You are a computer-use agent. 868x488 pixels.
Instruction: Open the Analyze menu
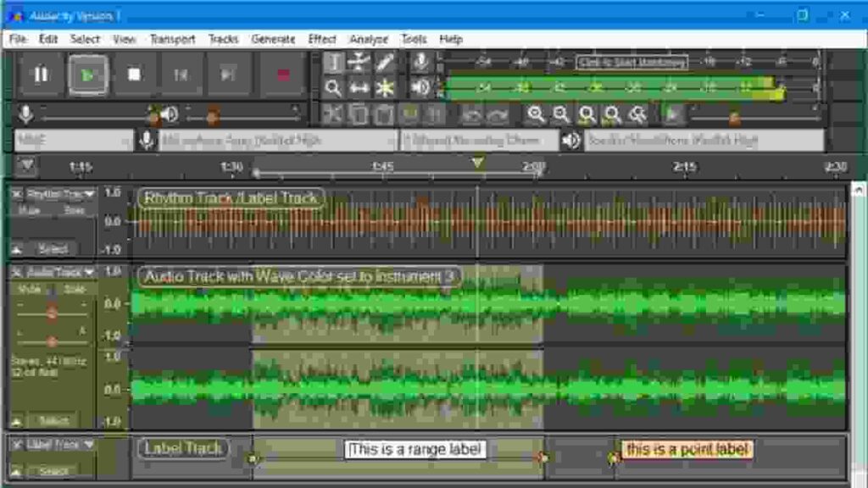pos(369,39)
